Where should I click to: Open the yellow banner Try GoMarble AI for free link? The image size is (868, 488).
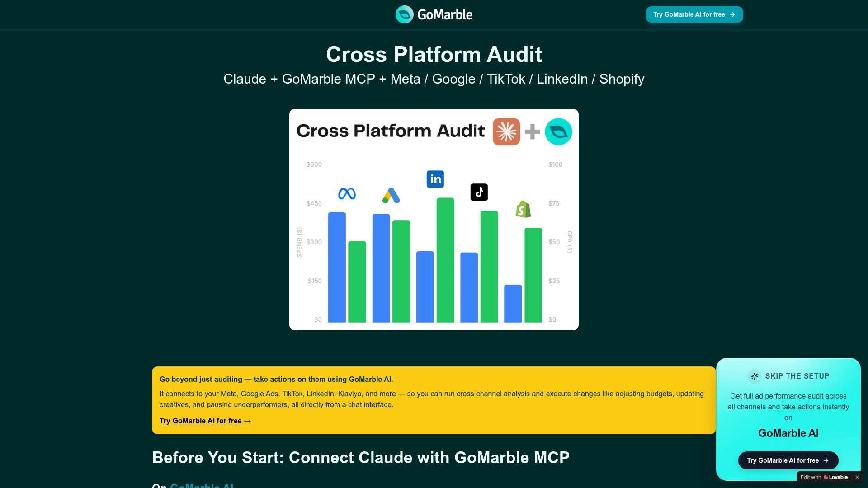(x=205, y=421)
